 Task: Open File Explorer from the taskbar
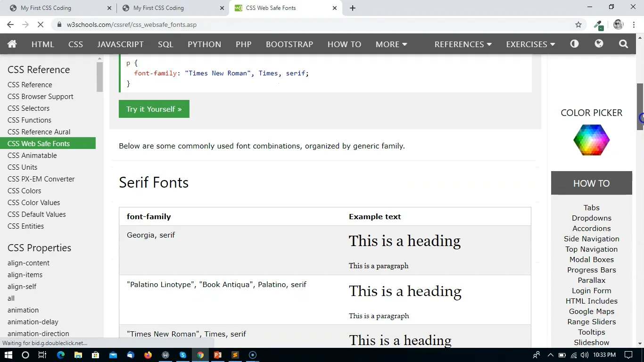78,355
